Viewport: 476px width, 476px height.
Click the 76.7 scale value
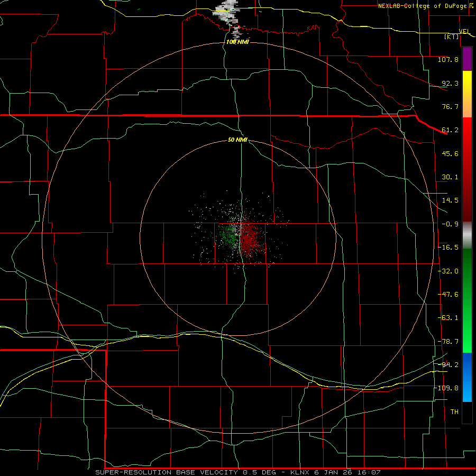(x=450, y=106)
